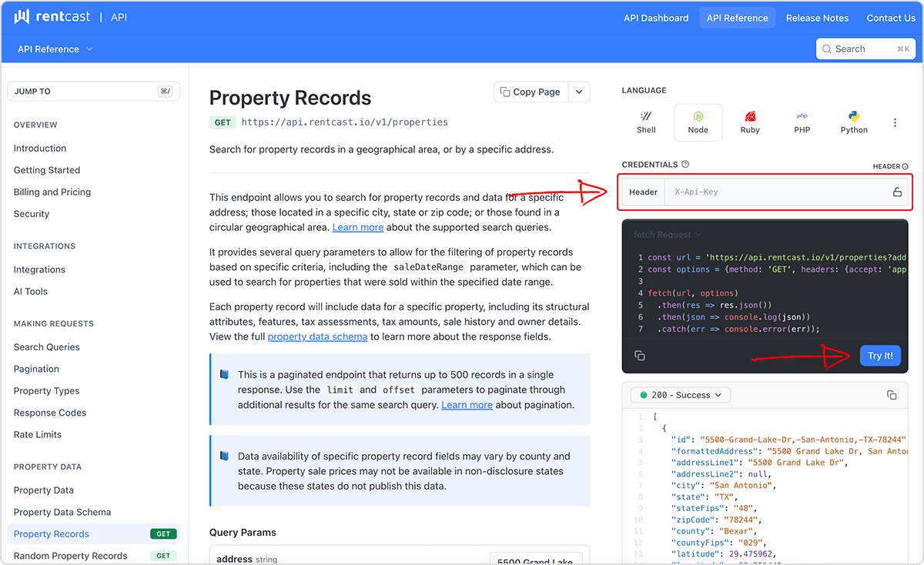924x565 pixels.
Task: Open the API Reference header dropdown
Action: (55, 48)
